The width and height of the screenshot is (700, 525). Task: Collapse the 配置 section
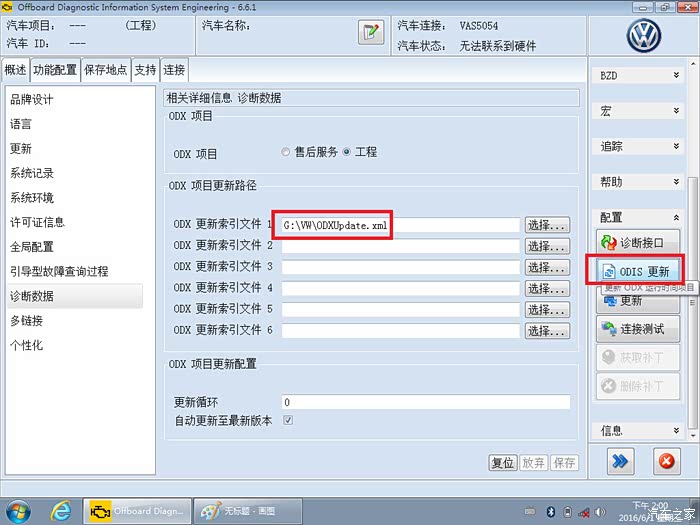click(x=638, y=217)
